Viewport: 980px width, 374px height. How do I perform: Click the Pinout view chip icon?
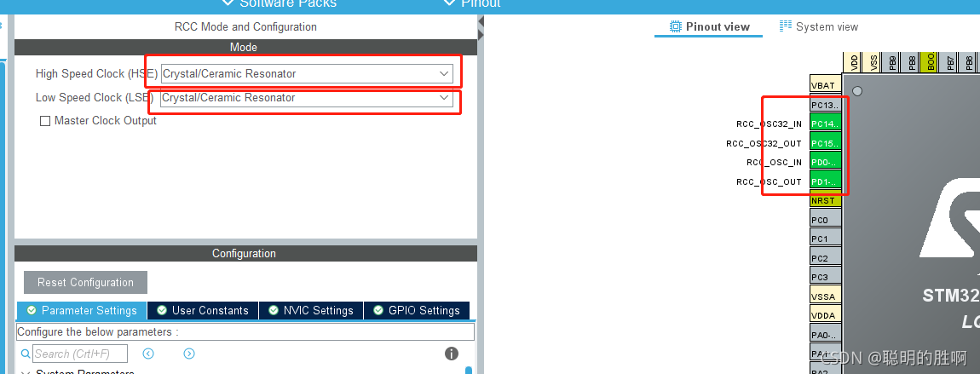pos(675,26)
